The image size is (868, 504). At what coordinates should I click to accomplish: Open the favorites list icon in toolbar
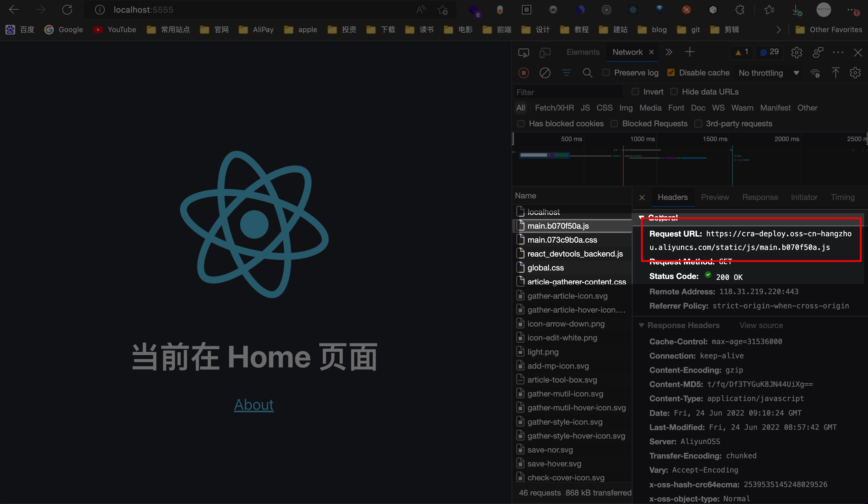pyautogui.click(x=769, y=10)
